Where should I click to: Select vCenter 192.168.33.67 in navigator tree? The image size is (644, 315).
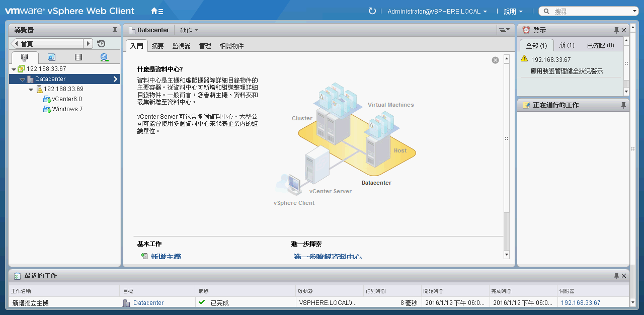[x=46, y=69]
